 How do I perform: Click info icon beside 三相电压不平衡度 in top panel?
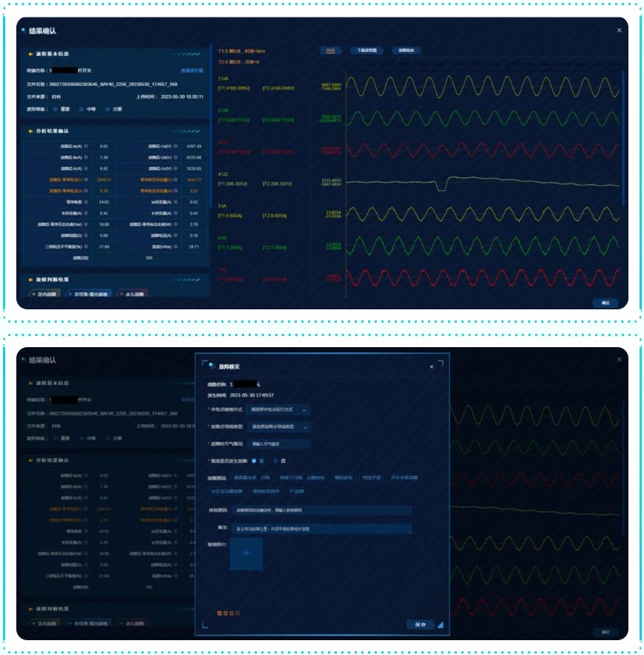click(x=86, y=246)
